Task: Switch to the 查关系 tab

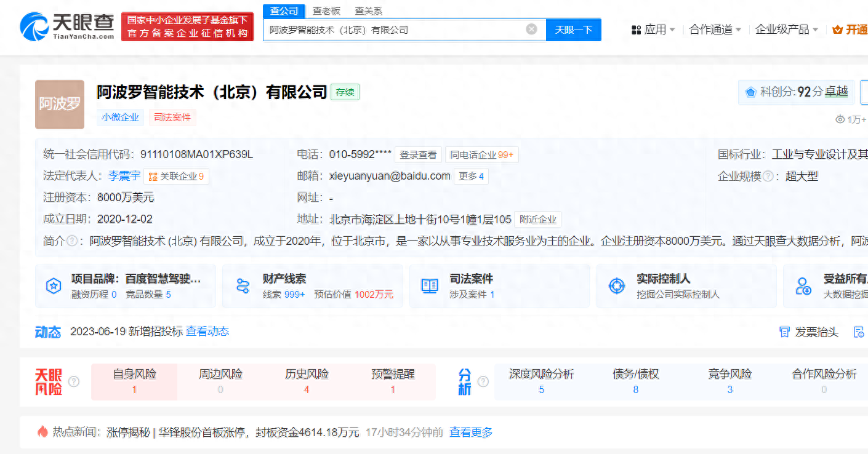Action: pyautogui.click(x=368, y=11)
